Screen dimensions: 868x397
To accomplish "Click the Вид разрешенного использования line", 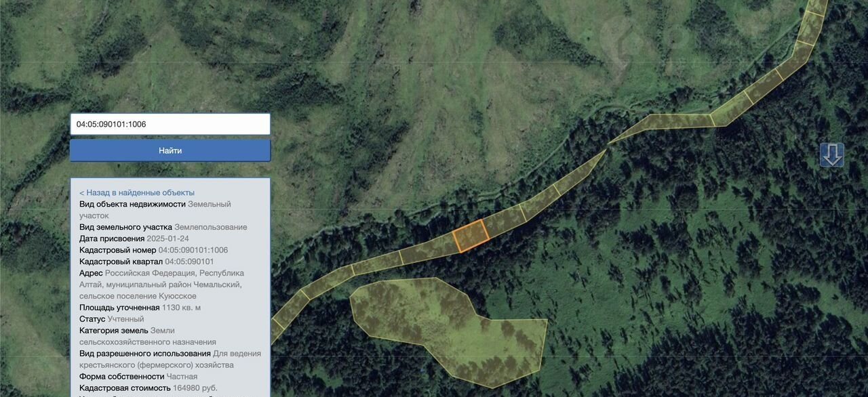I will 170,359.
